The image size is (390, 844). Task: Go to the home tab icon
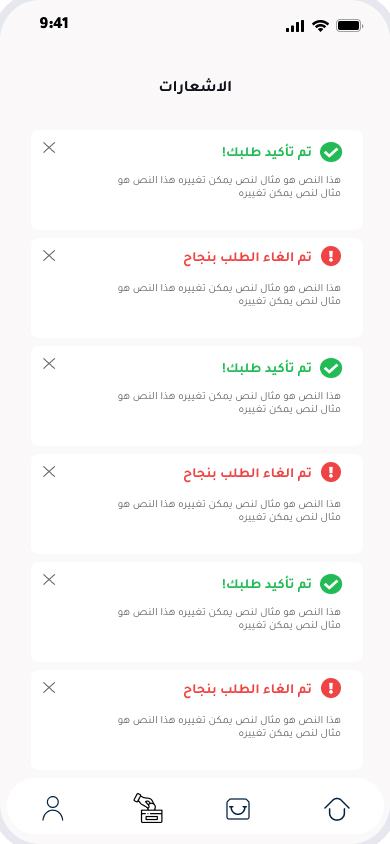coord(337,809)
